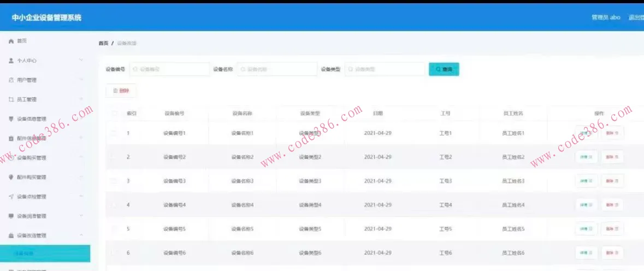Check the checkbox for row 设备编号1
The height and width of the screenshot is (271, 644).
(114, 133)
